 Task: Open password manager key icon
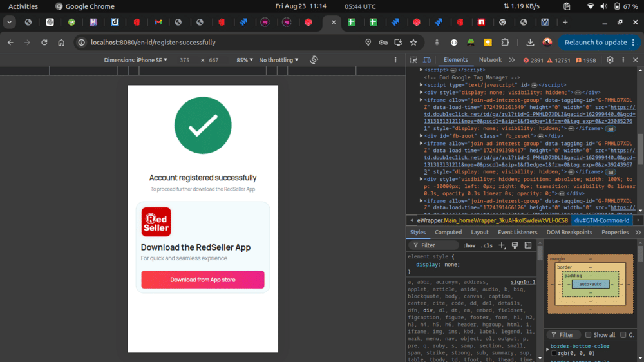pos(383,43)
